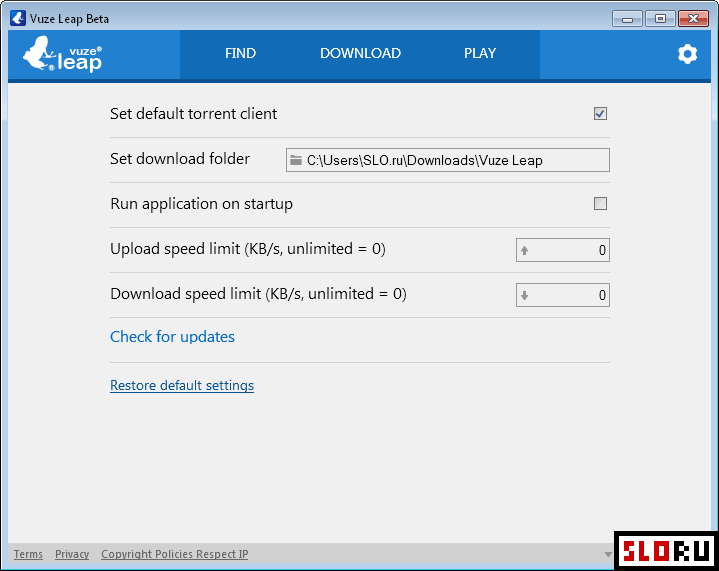Click the Vuze Leap frog logo
The image size is (719, 571).
coord(62,55)
